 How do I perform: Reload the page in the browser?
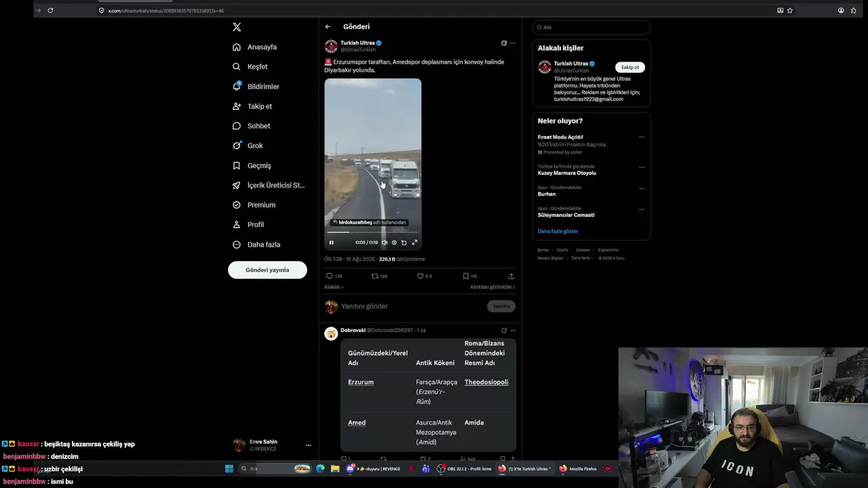tap(50, 11)
